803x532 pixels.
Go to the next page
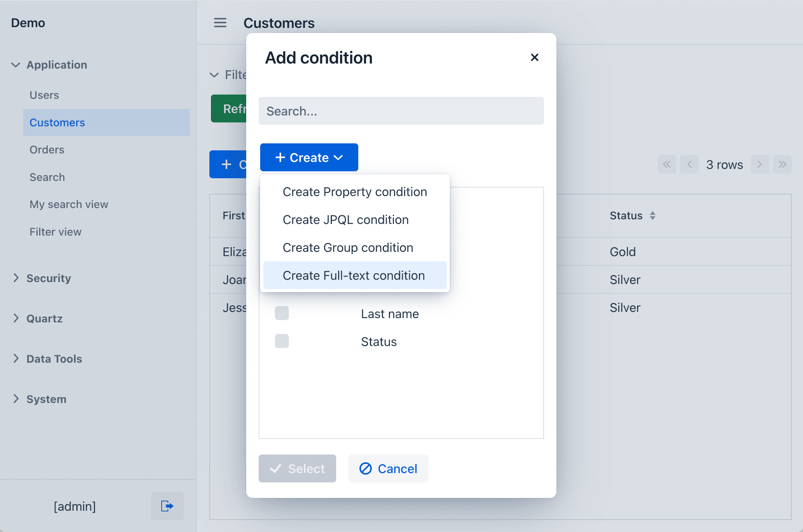tap(759, 164)
